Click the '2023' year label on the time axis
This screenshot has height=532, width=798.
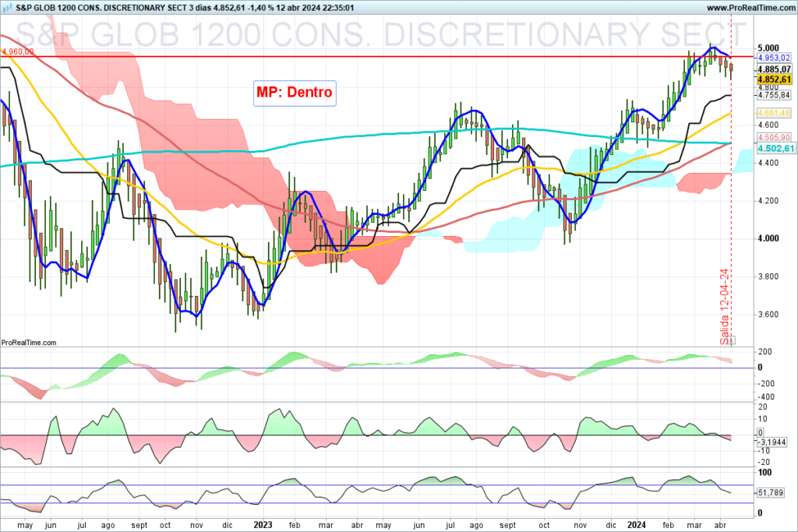click(x=263, y=525)
